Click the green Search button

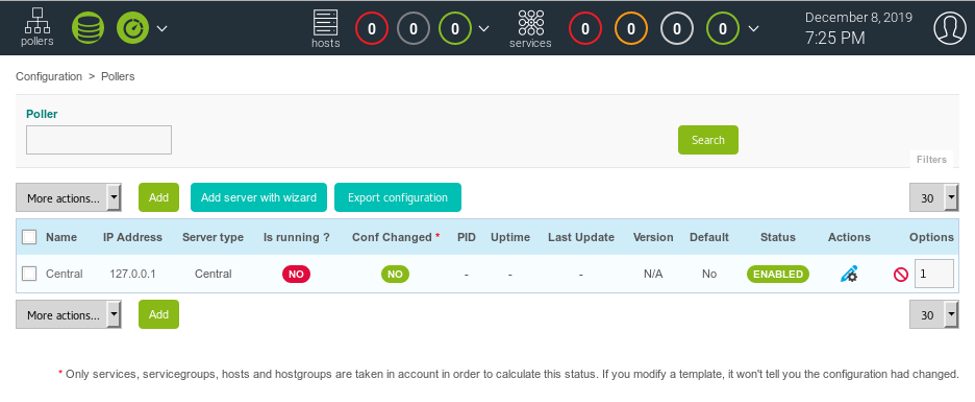(x=708, y=140)
